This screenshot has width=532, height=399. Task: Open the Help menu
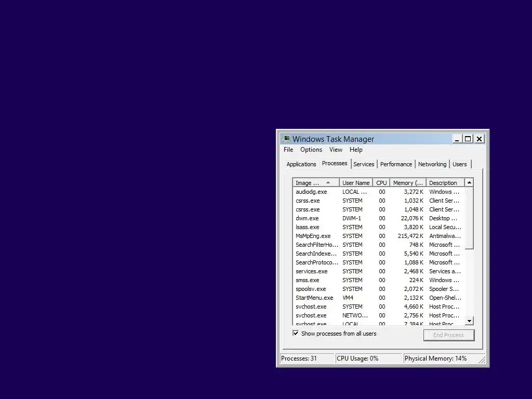[x=356, y=150]
